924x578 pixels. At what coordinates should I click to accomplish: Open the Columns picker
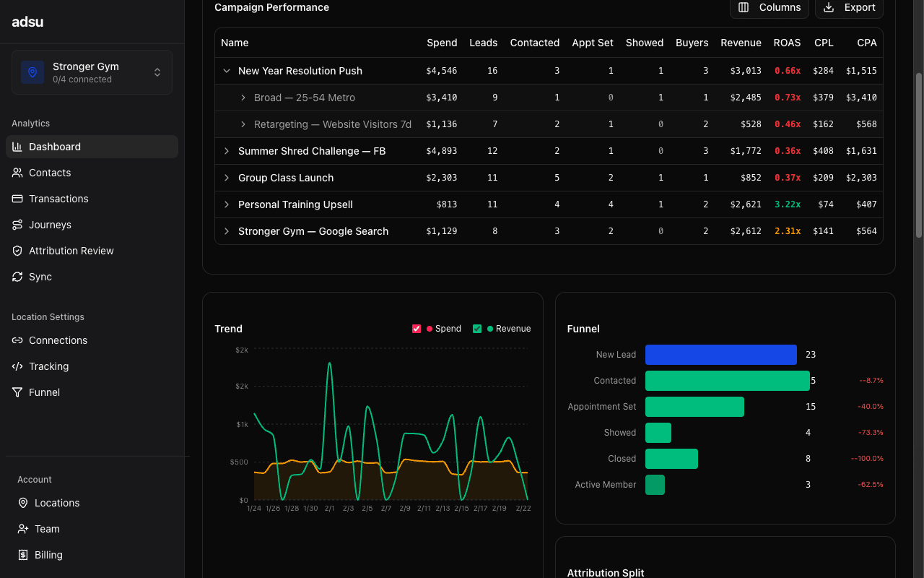pyautogui.click(x=770, y=8)
